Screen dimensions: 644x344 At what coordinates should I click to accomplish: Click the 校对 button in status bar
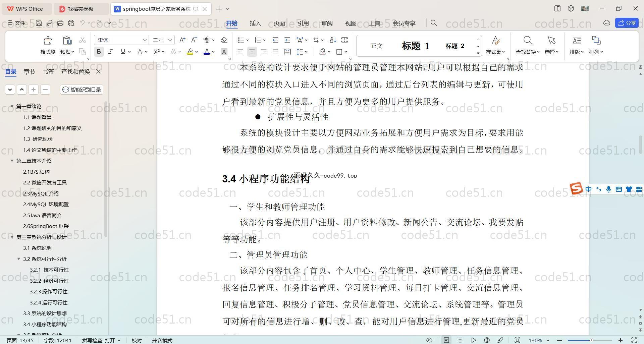tap(137, 340)
